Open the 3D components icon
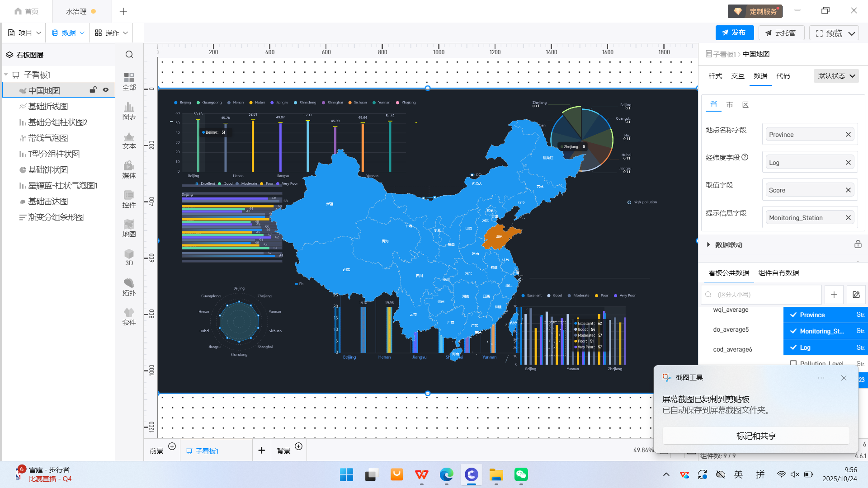Image resolution: width=868 pixels, height=488 pixels. click(x=129, y=257)
